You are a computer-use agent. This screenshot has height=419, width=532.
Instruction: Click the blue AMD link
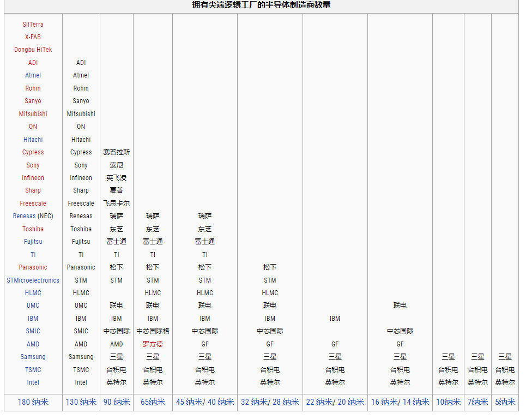[x=33, y=344]
